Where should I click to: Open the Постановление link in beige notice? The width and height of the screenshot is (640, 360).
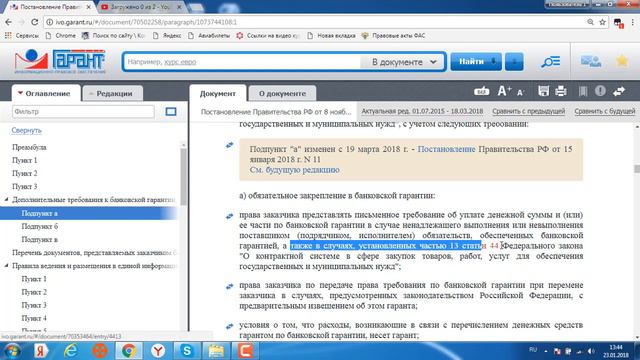(x=446, y=149)
